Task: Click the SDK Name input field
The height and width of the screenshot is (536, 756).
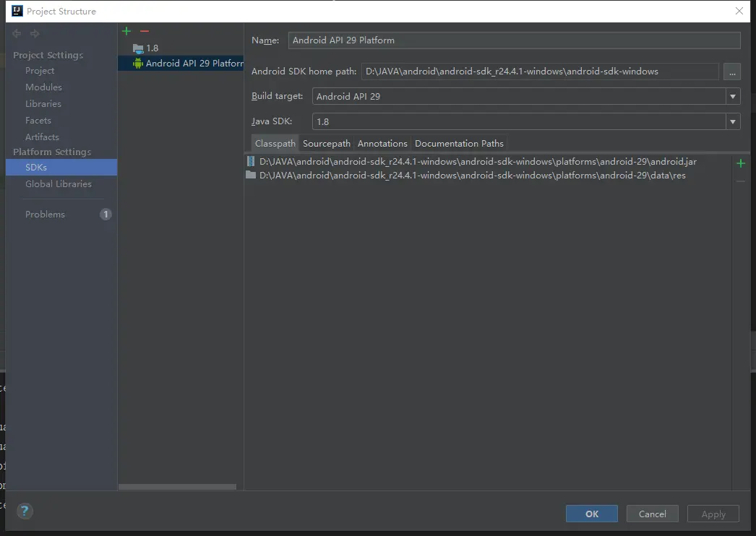Action: [x=514, y=40]
